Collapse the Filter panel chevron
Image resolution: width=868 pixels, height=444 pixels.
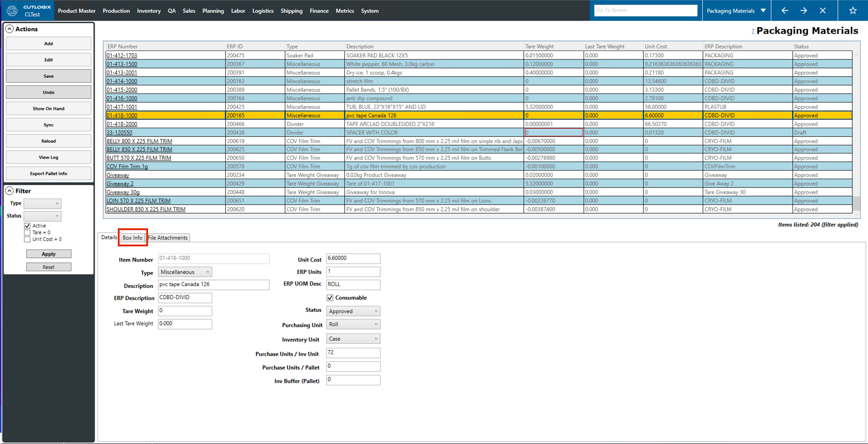(x=9, y=191)
